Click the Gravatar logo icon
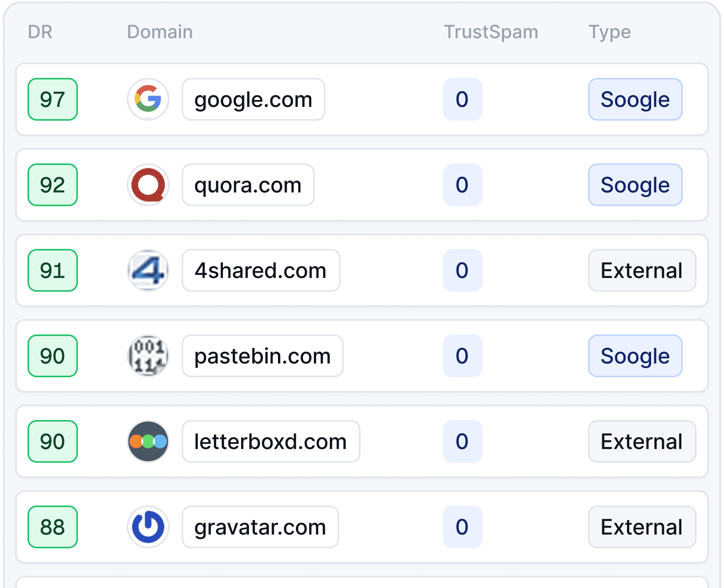 click(x=148, y=527)
